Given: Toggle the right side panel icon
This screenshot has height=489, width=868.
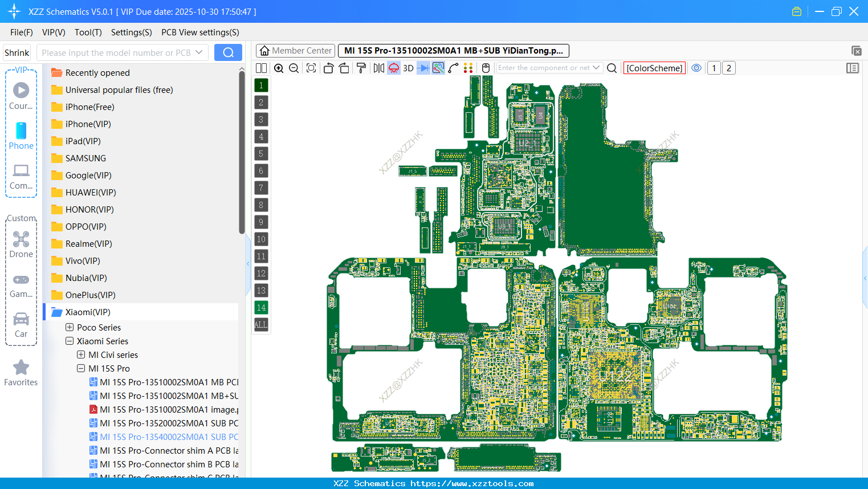Looking at the screenshot, I should pos(853,68).
